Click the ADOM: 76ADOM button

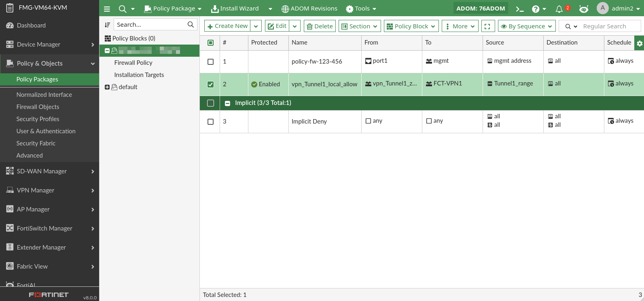click(x=481, y=9)
